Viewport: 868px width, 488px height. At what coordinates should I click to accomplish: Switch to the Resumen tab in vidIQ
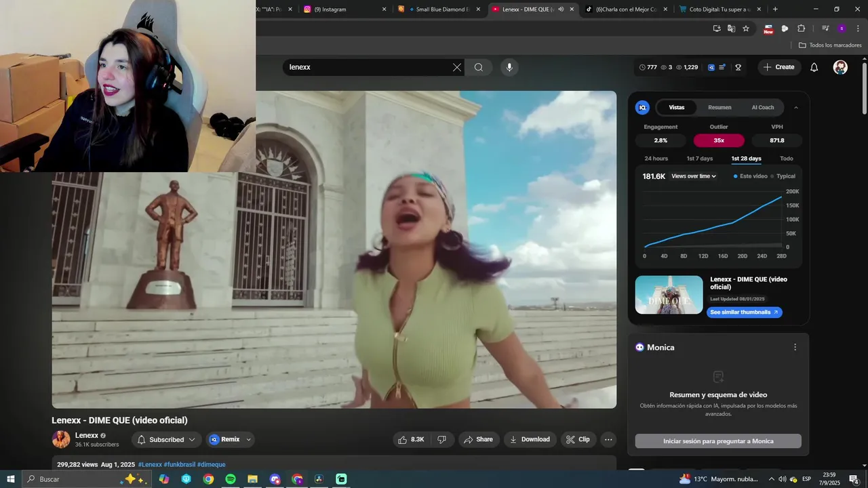(719, 107)
